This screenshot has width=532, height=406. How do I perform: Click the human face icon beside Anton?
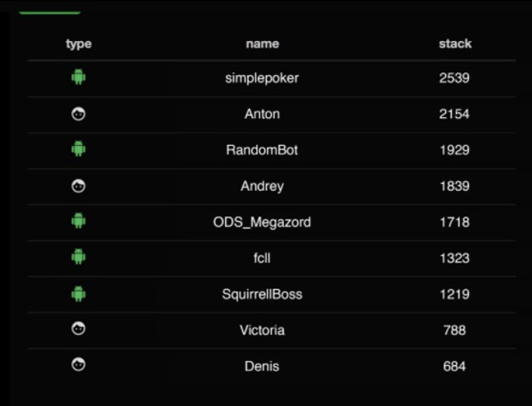[79, 114]
